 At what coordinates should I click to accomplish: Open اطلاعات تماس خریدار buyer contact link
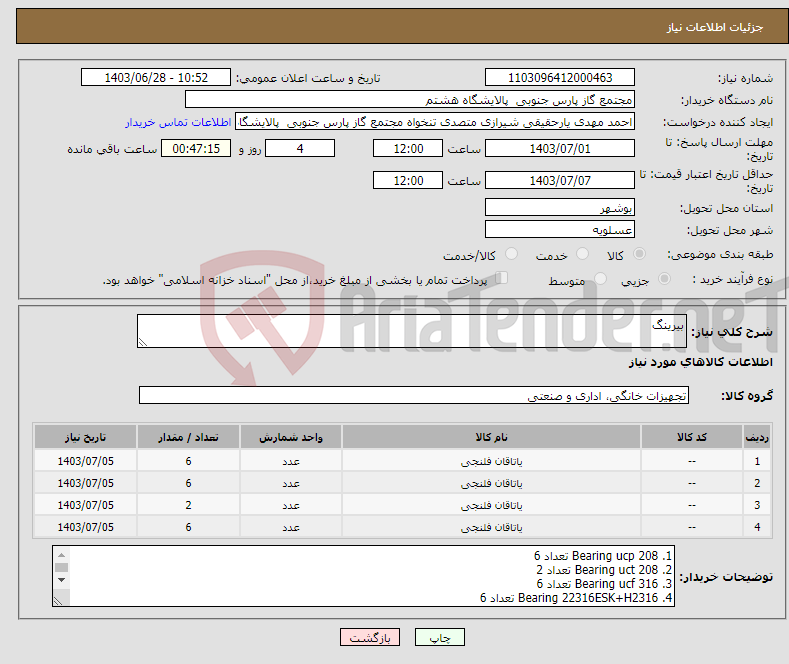point(178,122)
